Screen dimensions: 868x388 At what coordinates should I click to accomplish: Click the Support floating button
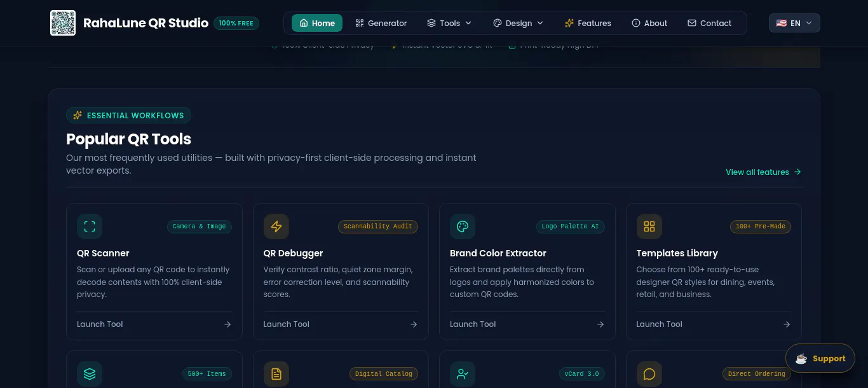click(820, 359)
